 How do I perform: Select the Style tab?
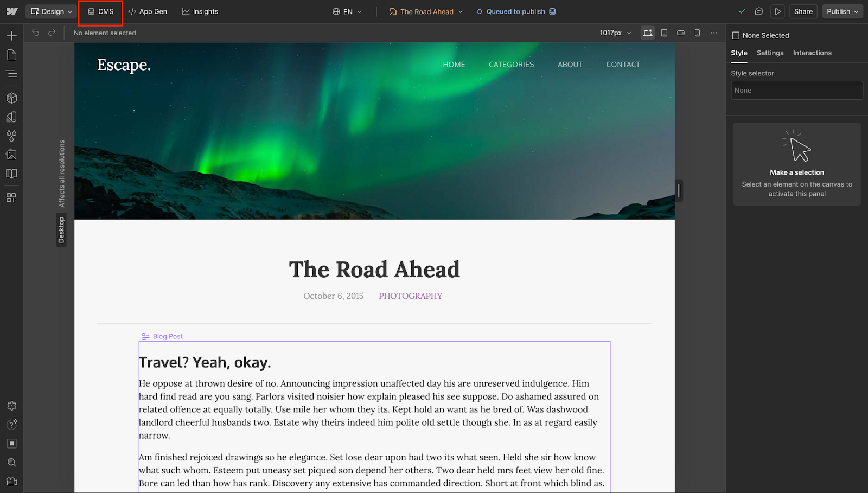(x=739, y=53)
